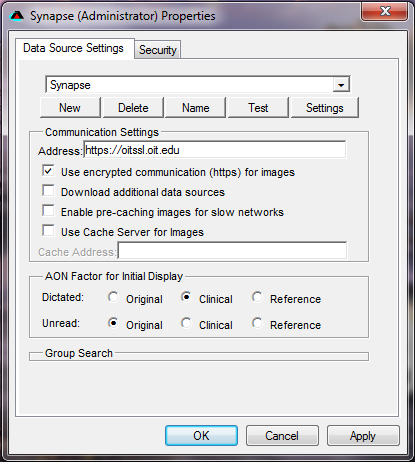Select Clinical for Unread AON factor

(x=186, y=323)
